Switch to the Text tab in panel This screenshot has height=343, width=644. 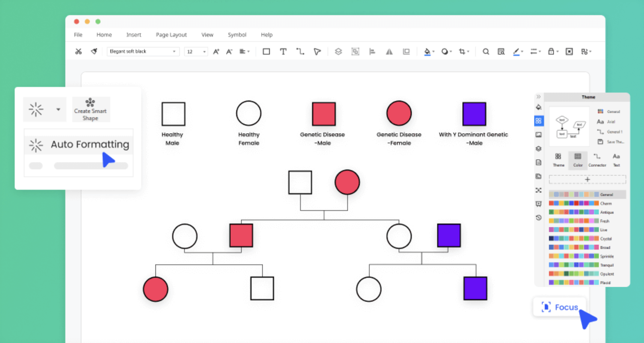(x=617, y=160)
